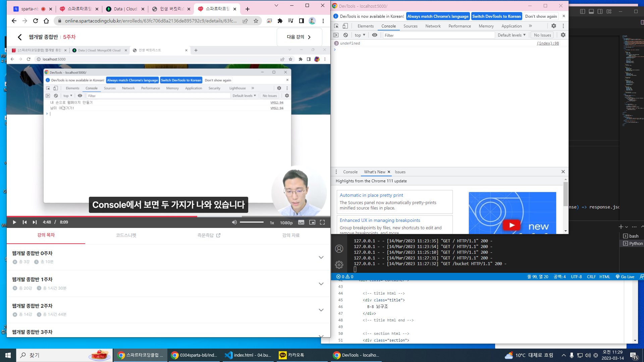Open Chrome's three-dot menu
Viewport: 644px width, 362px height.
pos(323,21)
